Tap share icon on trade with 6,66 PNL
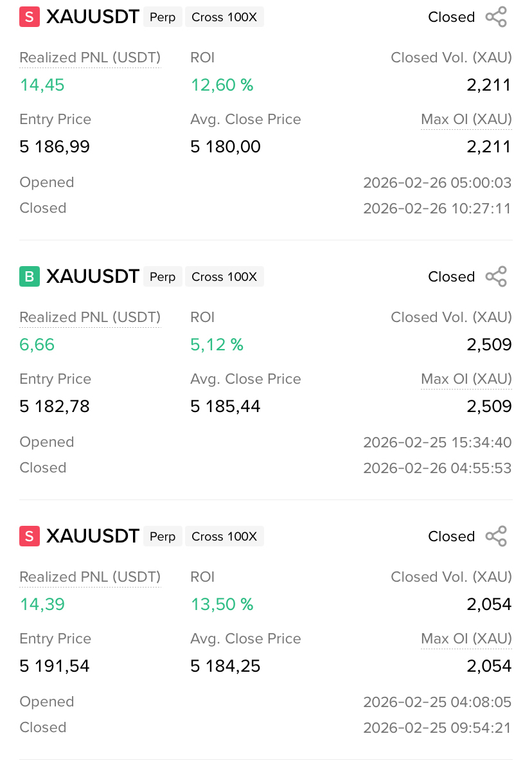The image size is (532, 781). tap(496, 277)
